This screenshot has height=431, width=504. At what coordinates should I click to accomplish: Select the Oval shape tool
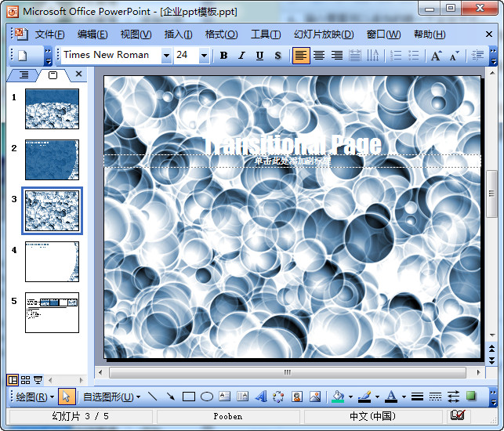[206, 397]
